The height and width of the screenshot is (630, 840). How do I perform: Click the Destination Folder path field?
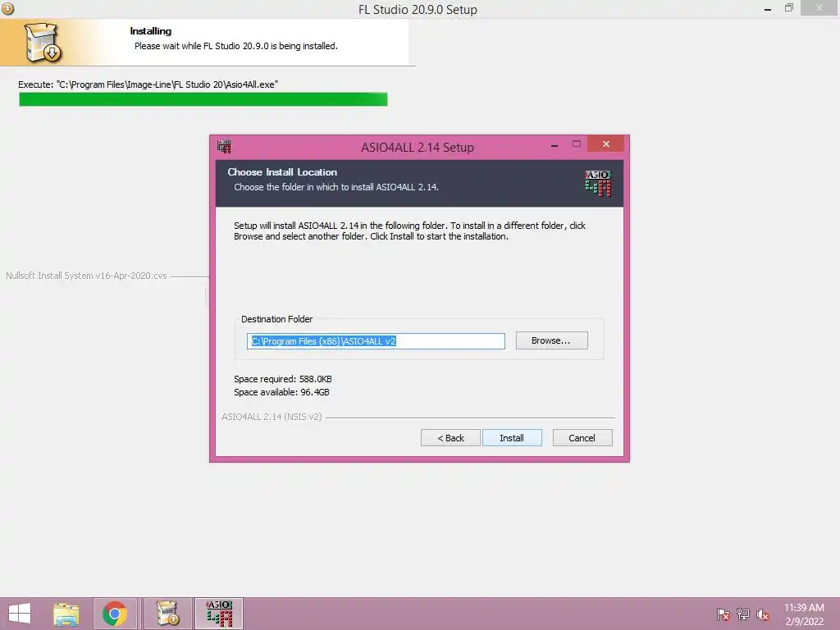pos(376,341)
